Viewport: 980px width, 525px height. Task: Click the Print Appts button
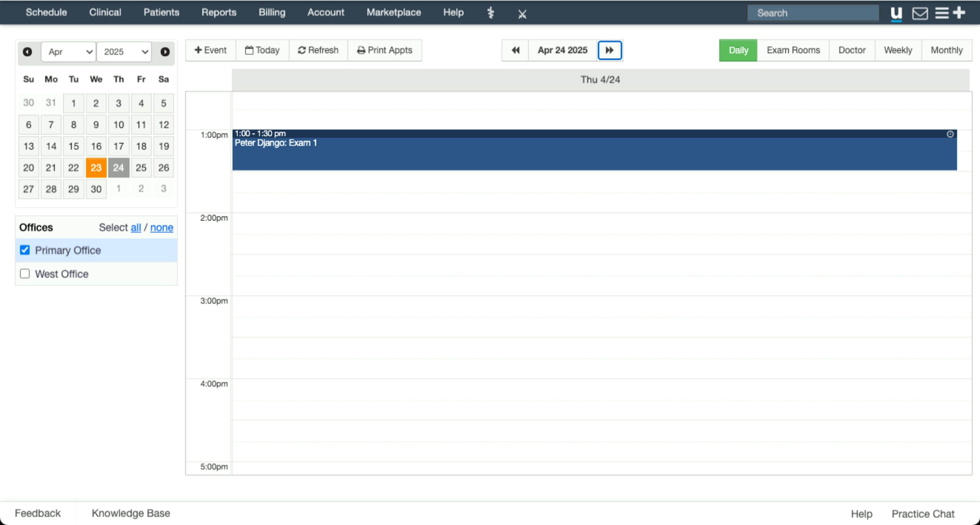[385, 50]
